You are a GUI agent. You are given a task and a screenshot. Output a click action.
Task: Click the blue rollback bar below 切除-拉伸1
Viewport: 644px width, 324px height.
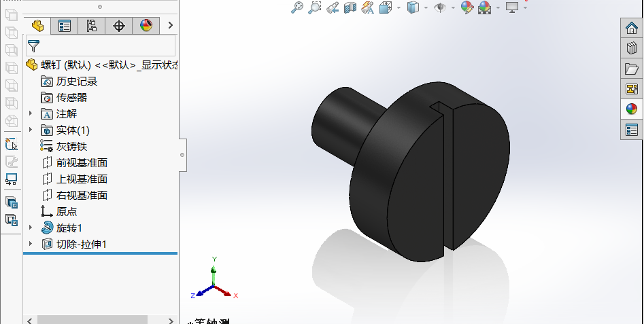click(x=100, y=253)
